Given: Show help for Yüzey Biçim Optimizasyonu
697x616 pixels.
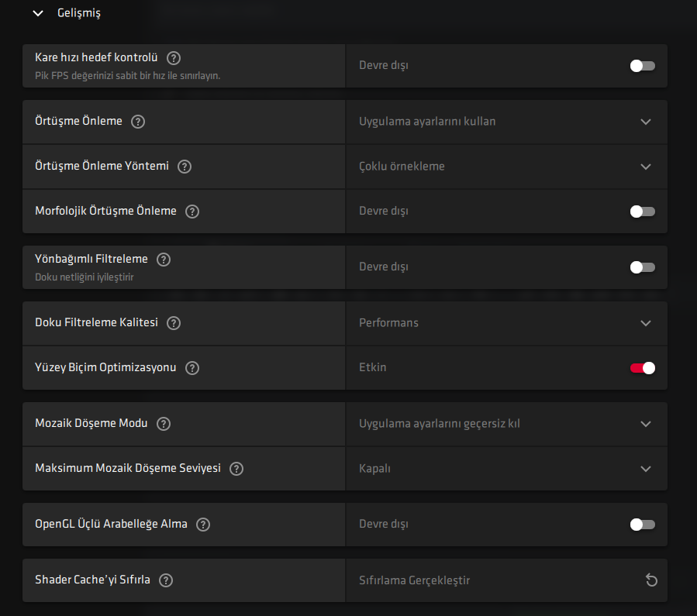Looking at the screenshot, I should click(x=192, y=368).
